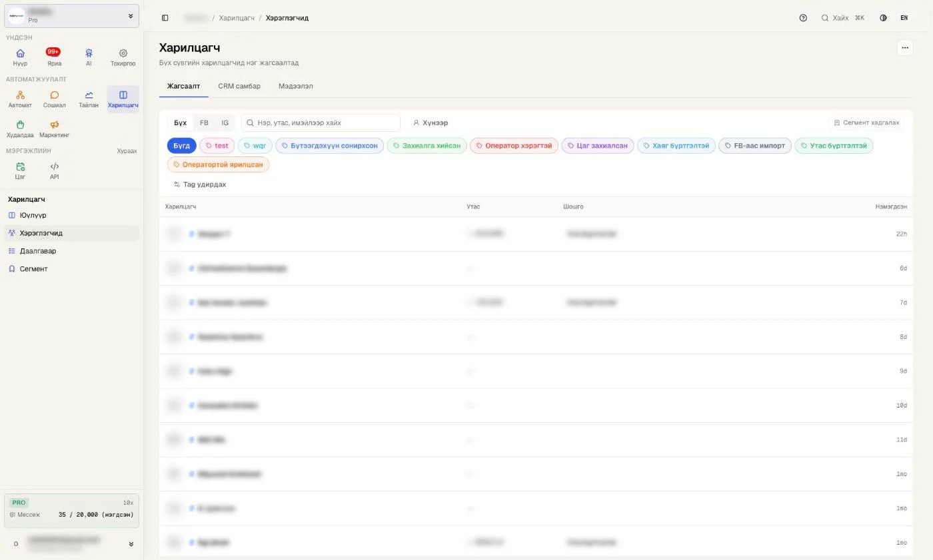Open the Худалдаа shop icon
The height and width of the screenshot is (560, 933).
(20, 129)
